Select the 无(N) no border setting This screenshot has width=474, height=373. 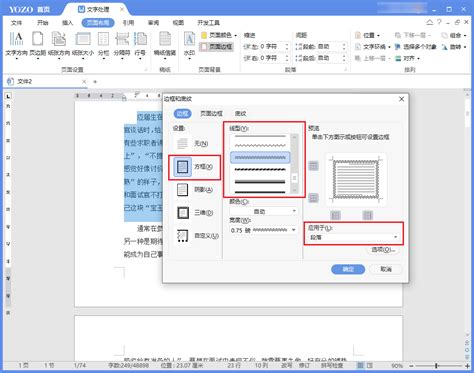tap(192, 144)
